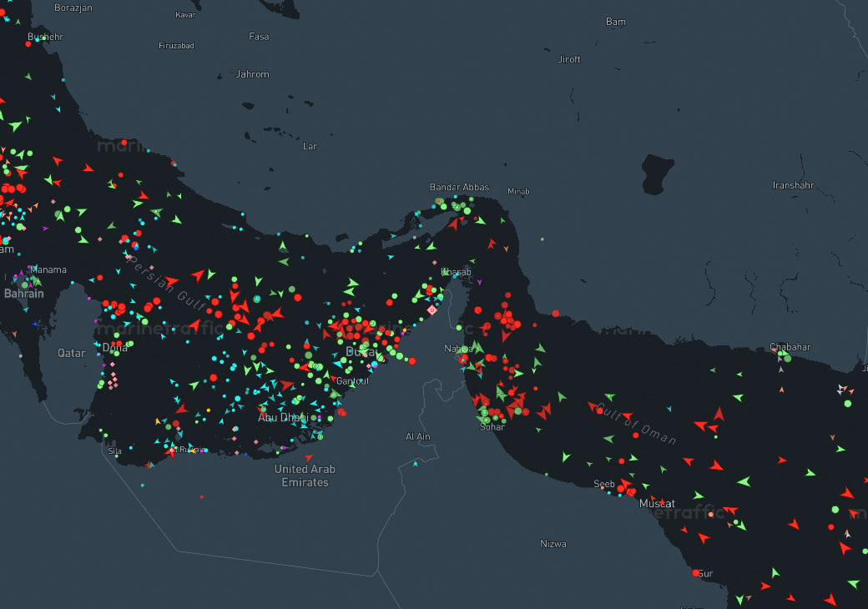868x609 pixels.
Task: Click the Qatar country label
Action: (72, 353)
